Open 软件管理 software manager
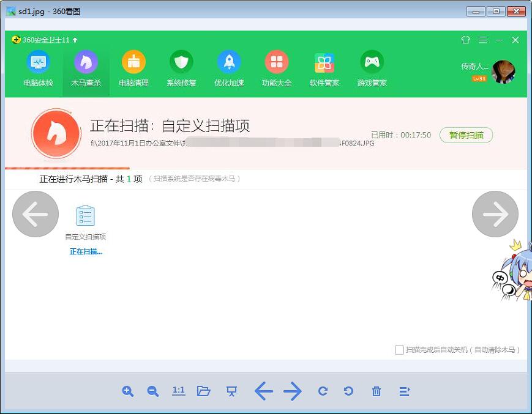This screenshot has height=414, width=532. click(x=324, y=68)
